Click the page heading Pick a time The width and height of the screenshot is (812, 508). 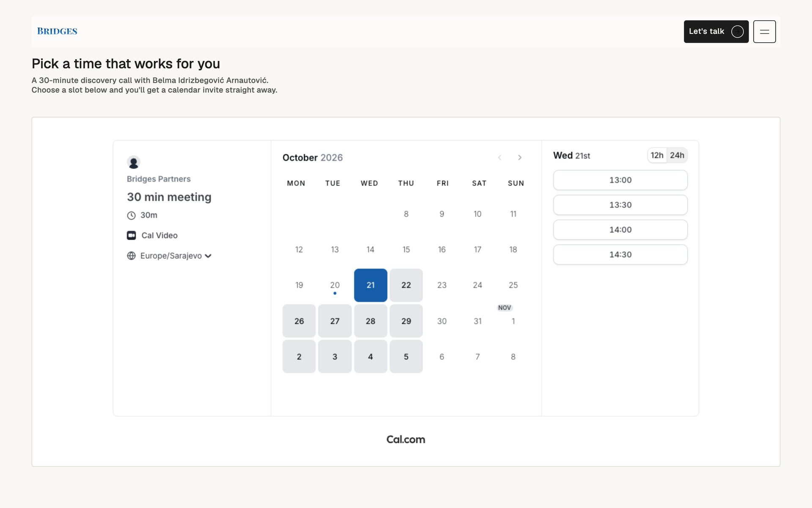click(x=126, y=63)
